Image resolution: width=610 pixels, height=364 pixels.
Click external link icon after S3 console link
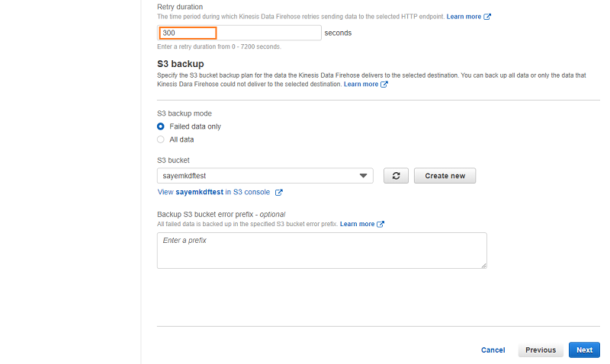pyautogui.click(x=279, y=193)
